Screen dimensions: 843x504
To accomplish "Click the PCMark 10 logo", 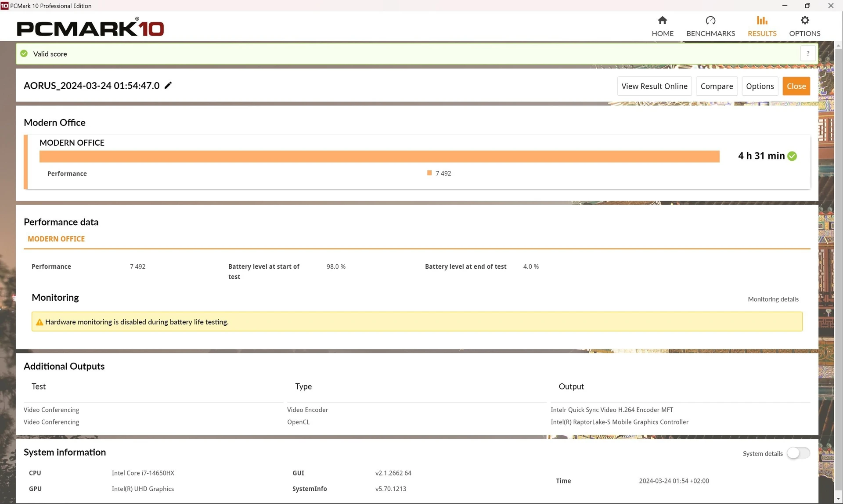I will [90, 28].
